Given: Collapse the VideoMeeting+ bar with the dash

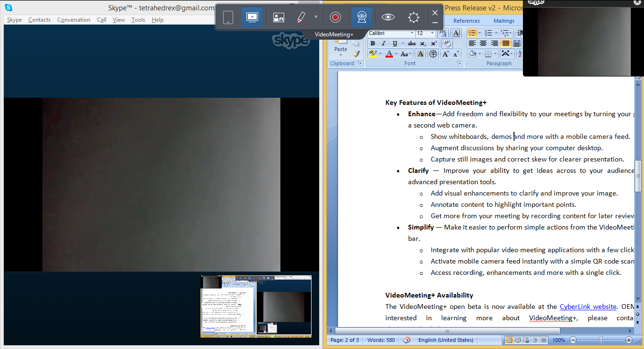Looking at the screenshot, I should (435, 23).
